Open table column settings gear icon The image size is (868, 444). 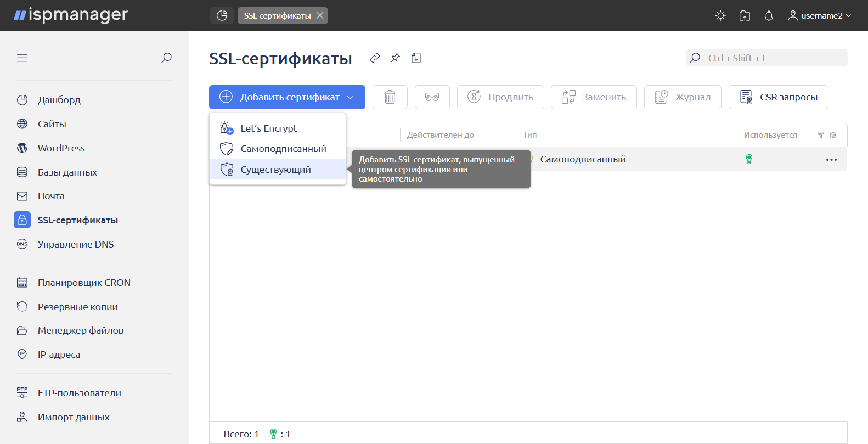[x=833, y=135]
